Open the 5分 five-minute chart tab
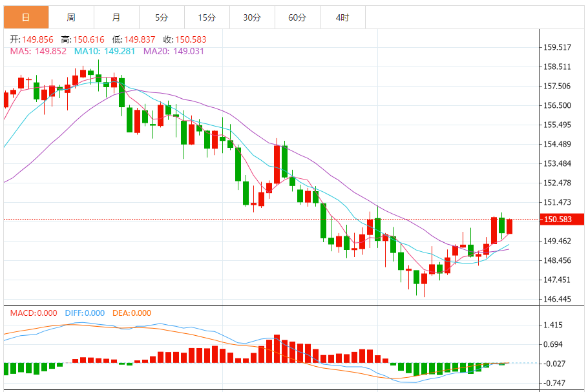 [162, 17]
